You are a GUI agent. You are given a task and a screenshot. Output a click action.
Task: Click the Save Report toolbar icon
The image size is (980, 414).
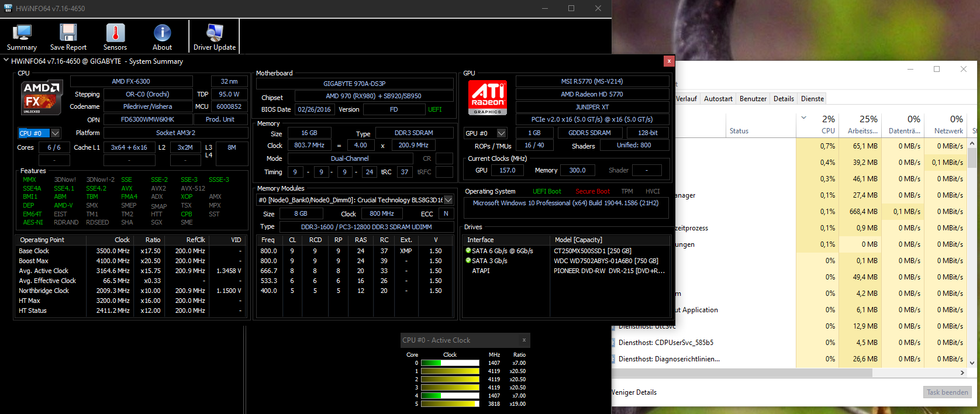pyautogui.click(x=68, y=37)
